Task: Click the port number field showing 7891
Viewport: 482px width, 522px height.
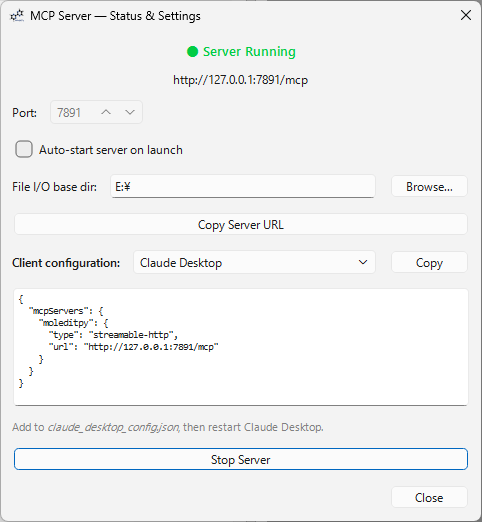Action: pyautogui.click(x=96, y=112)
